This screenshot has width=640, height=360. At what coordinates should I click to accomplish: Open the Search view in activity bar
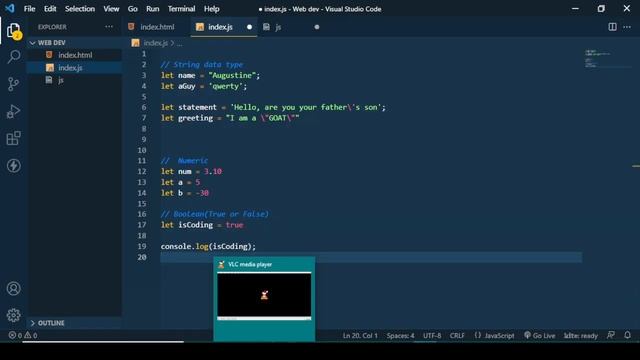[x=13, y=57]
